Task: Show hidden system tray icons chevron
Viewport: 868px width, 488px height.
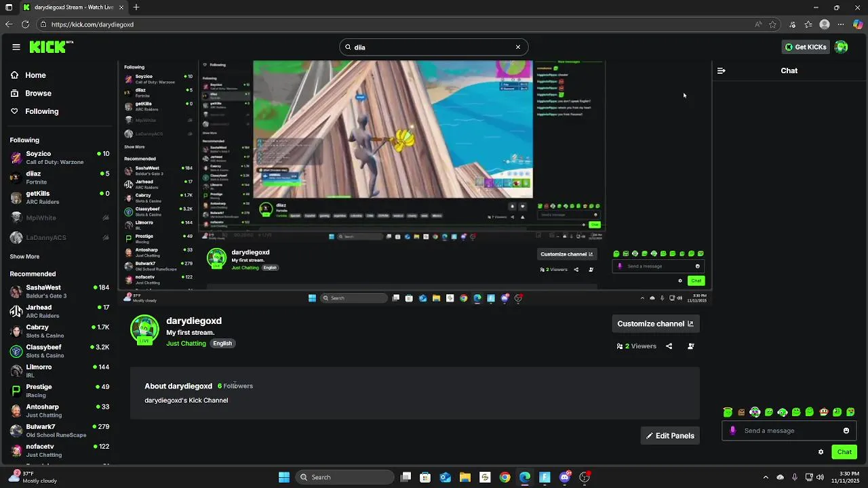Action: 766,477
